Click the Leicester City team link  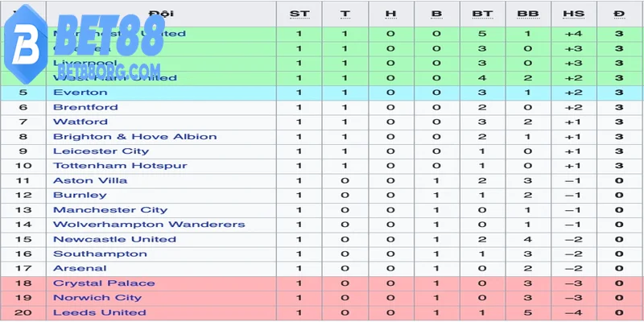click(x=101, y=151)
